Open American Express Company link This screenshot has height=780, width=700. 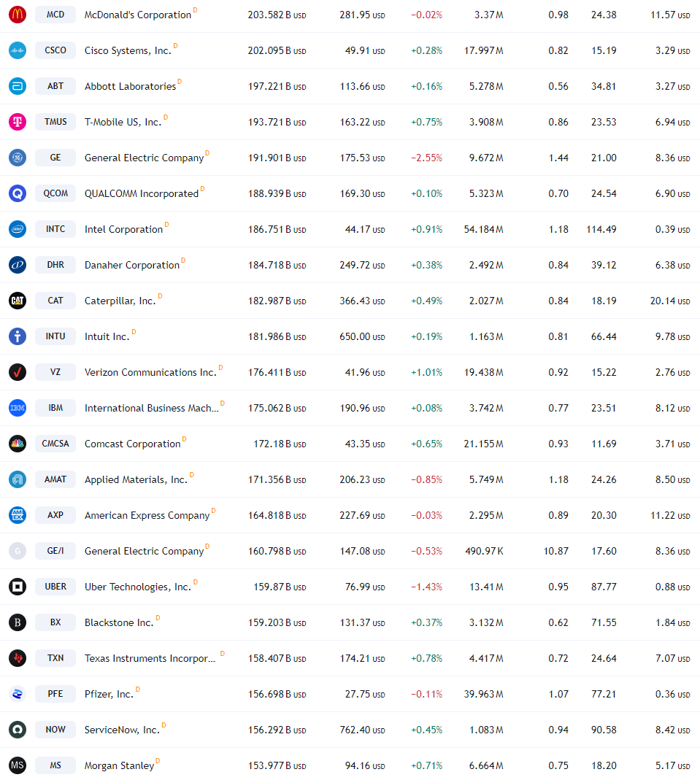pyautogui.click(x=147, y=515)
